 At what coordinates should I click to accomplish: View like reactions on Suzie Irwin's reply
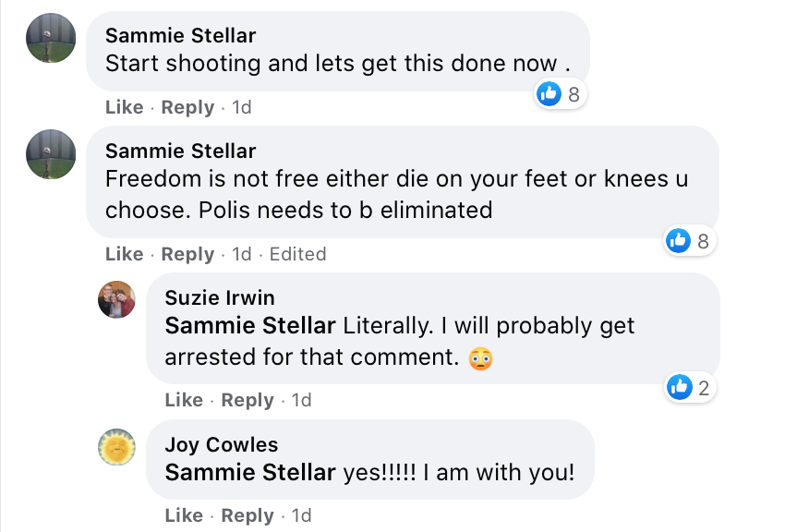click(x=690, y=388)
